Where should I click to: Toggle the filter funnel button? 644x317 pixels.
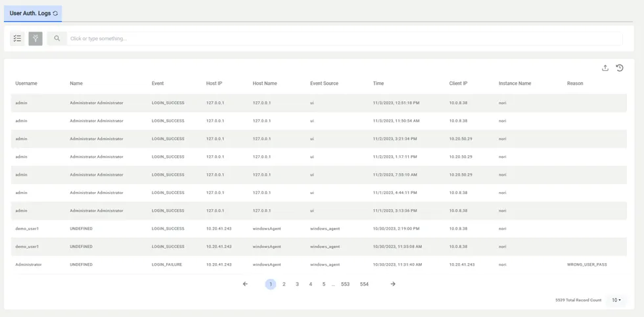click(35, 39)
